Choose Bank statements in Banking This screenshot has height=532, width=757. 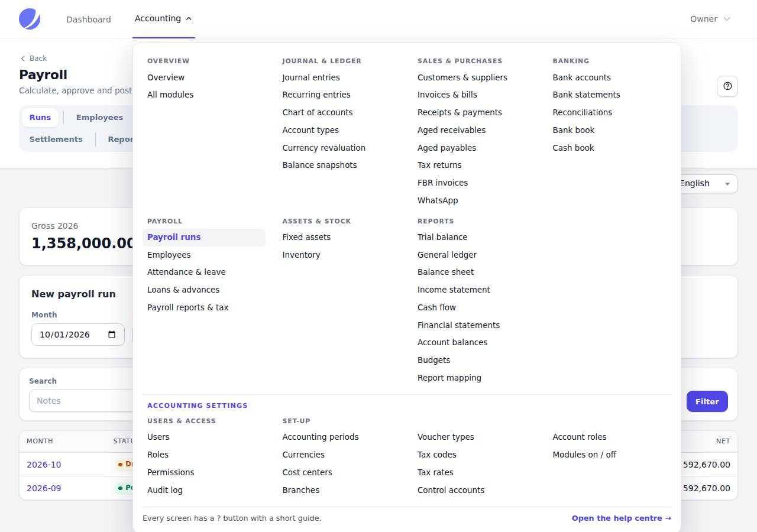coord(586,95)
